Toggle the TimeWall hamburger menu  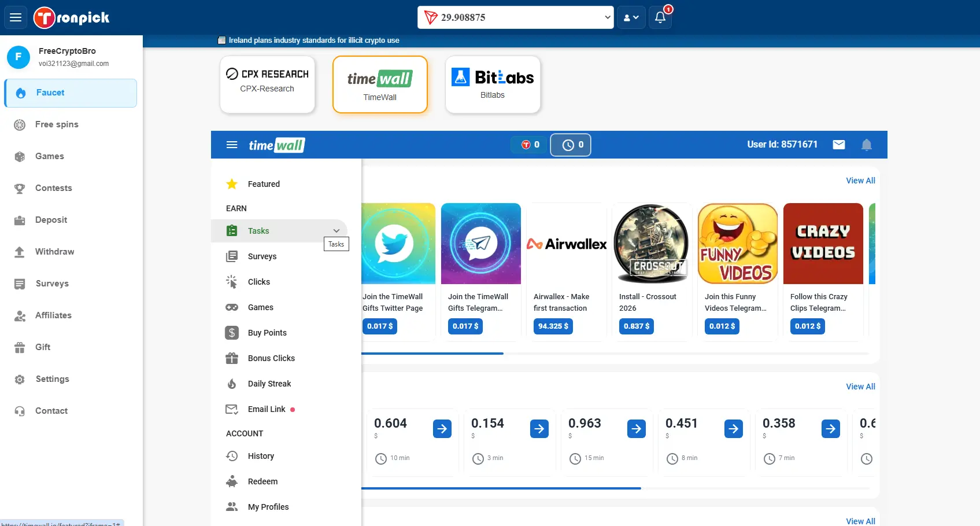click(x=232, y=145)
